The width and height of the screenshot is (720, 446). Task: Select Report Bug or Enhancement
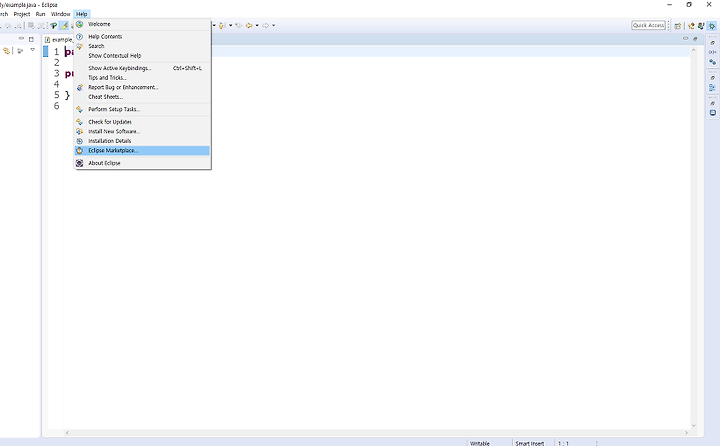click(142, 87)
